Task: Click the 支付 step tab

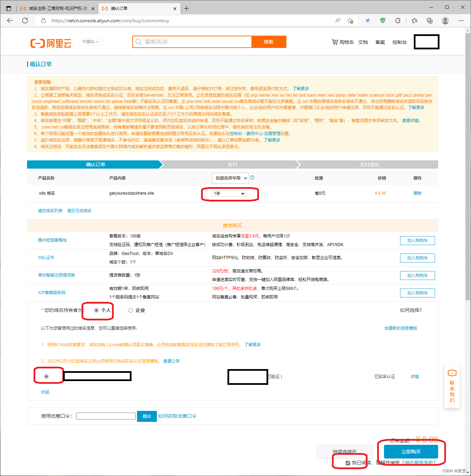Action: coord(232,164)
